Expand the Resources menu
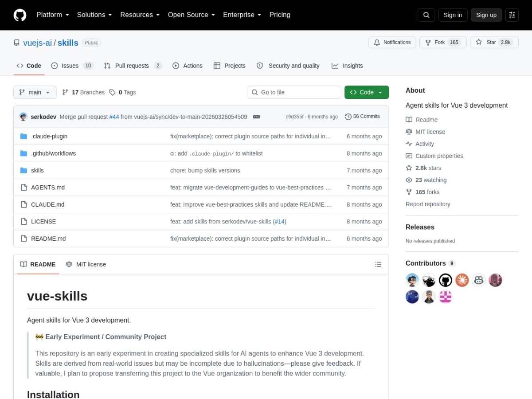Viewport: 532px width, 399px height. [x=140, y=15]
